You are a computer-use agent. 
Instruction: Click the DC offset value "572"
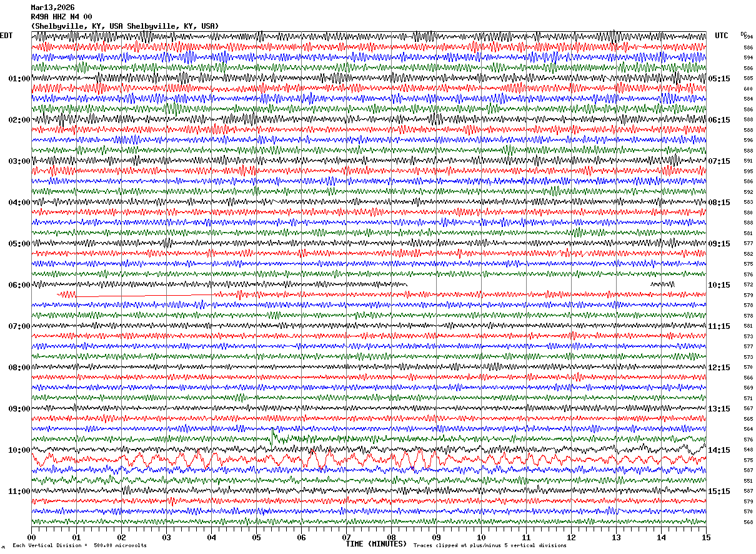click(748, 285)
